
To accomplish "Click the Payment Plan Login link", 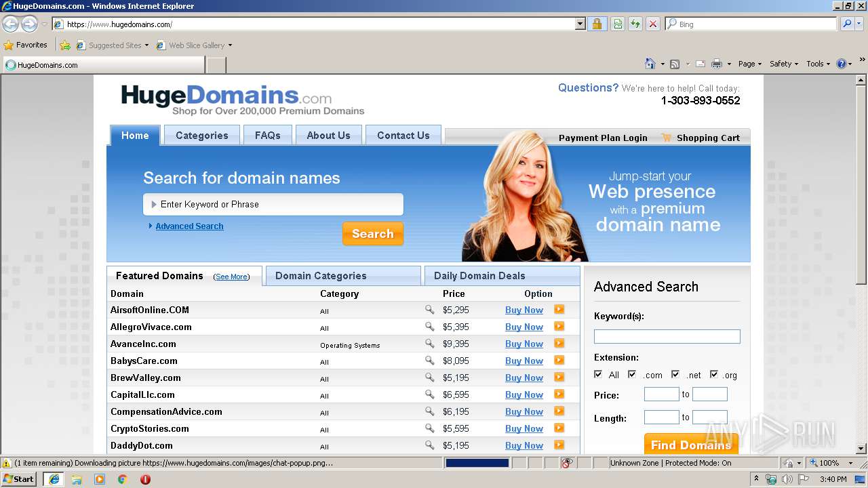I will click(603, 138).
